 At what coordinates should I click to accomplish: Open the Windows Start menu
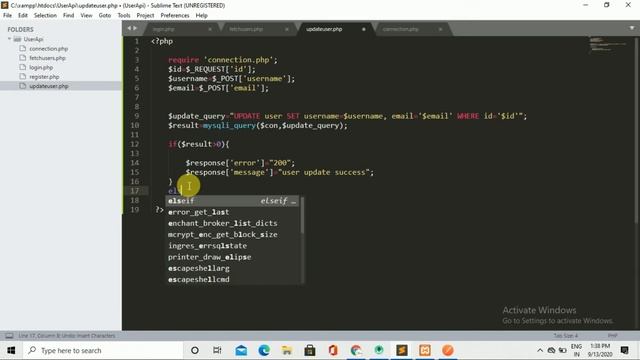(11, 350)
